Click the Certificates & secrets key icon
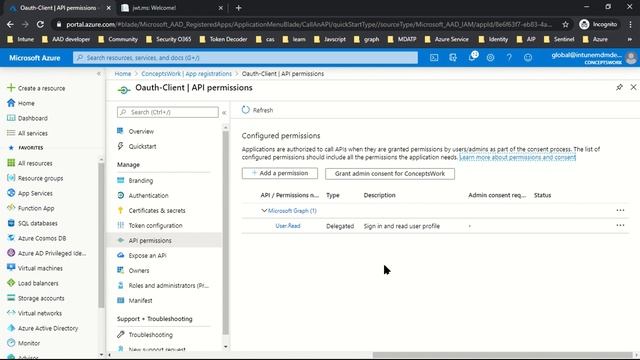The width and height of the screenshot is (640, 360). [120, 210]
